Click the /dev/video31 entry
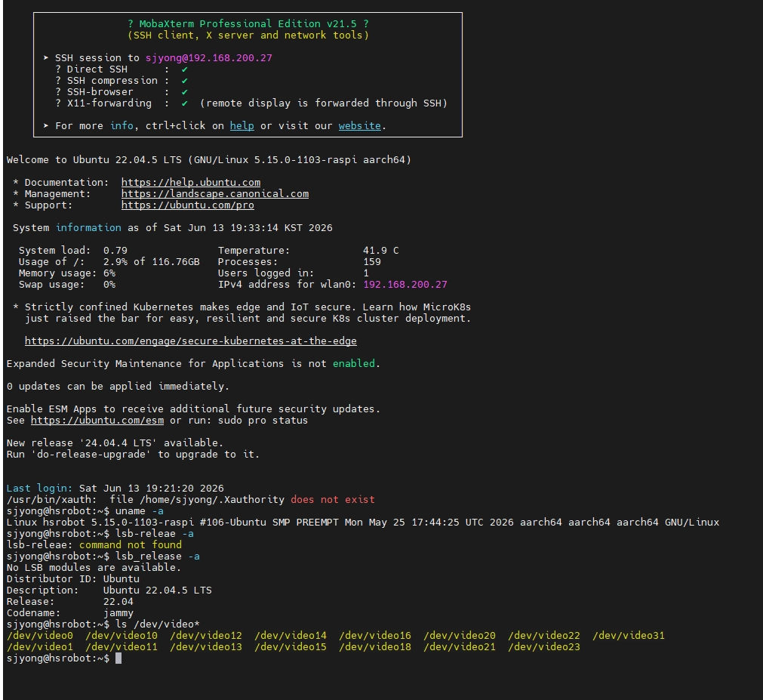The width and height of the screenshot is (763, 700). tap(629, 635)
